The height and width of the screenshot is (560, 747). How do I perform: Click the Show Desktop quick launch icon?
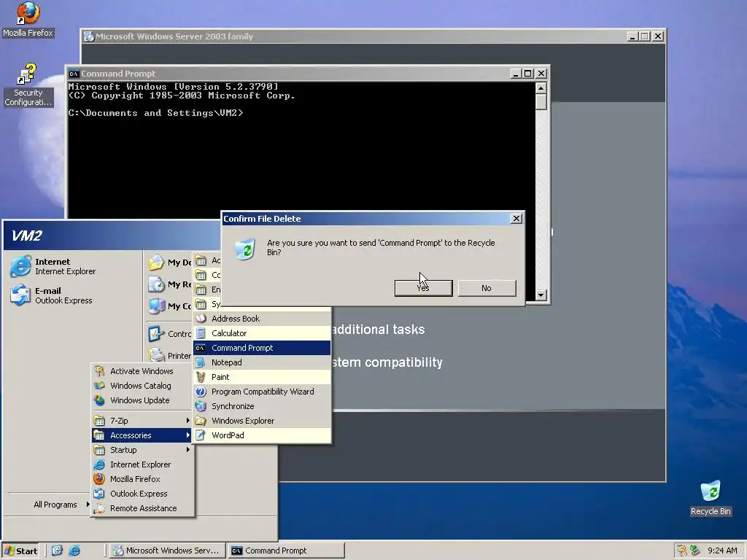tap(57, 551)
